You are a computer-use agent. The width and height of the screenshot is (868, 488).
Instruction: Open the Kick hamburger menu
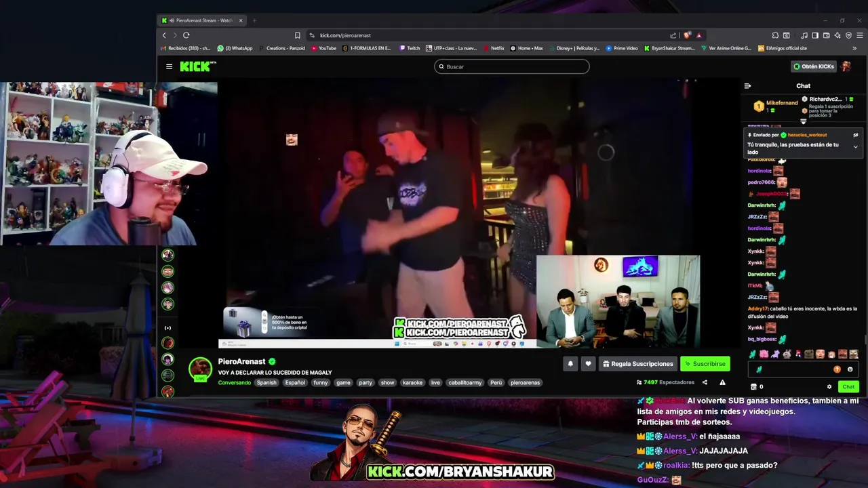(x=169, y=66)
